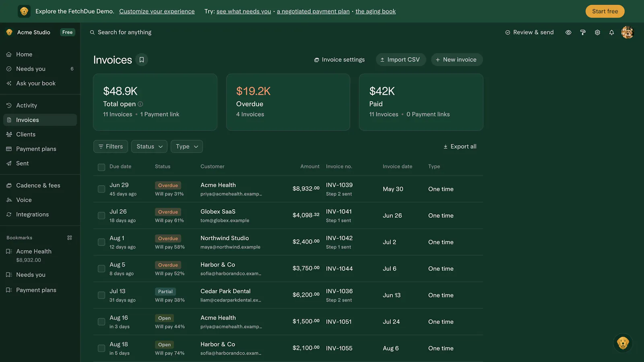Check the INV-1042 Northwind Studio checkbox
Screen dimensions: 644x362
pyautogui.click(x=101, y=242)
